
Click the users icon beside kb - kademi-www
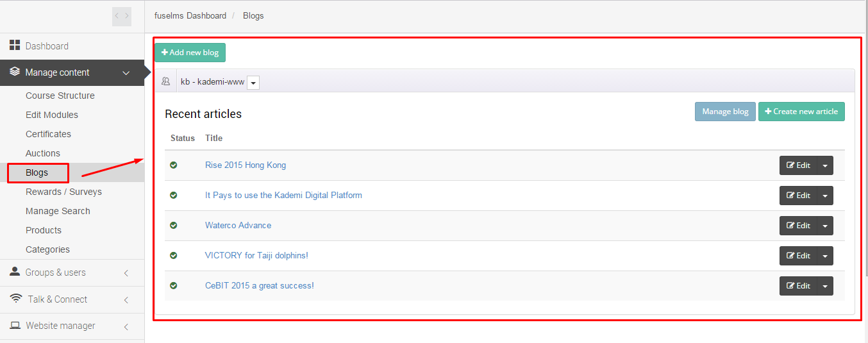(x=166, y=81)
